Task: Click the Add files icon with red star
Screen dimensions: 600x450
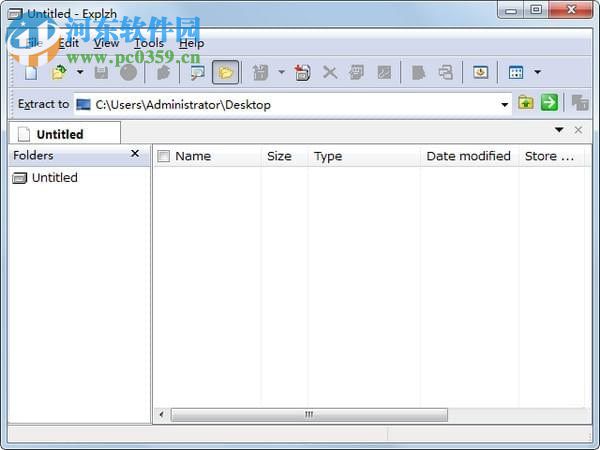Action: 302,72
